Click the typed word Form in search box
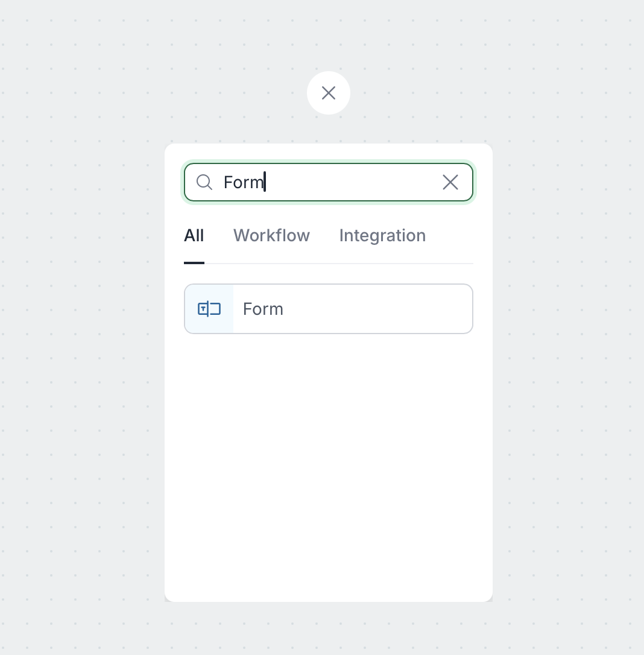This screenshot has width=644, height=655. 243,182
